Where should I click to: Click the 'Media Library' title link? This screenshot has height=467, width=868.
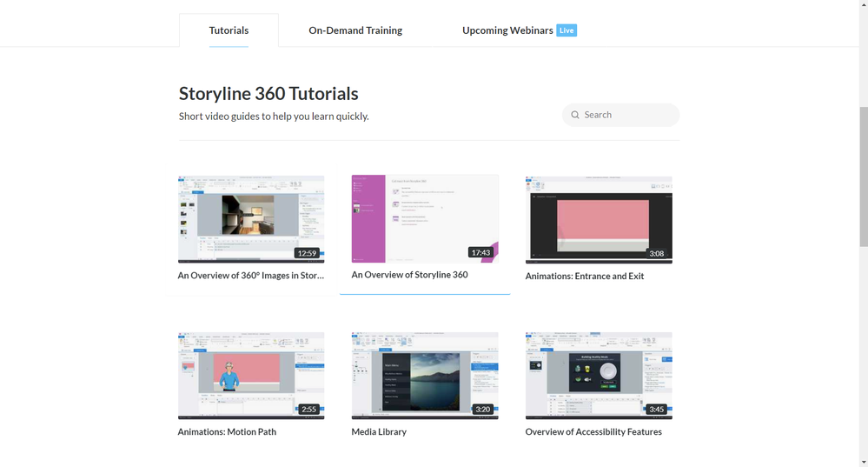379,431
